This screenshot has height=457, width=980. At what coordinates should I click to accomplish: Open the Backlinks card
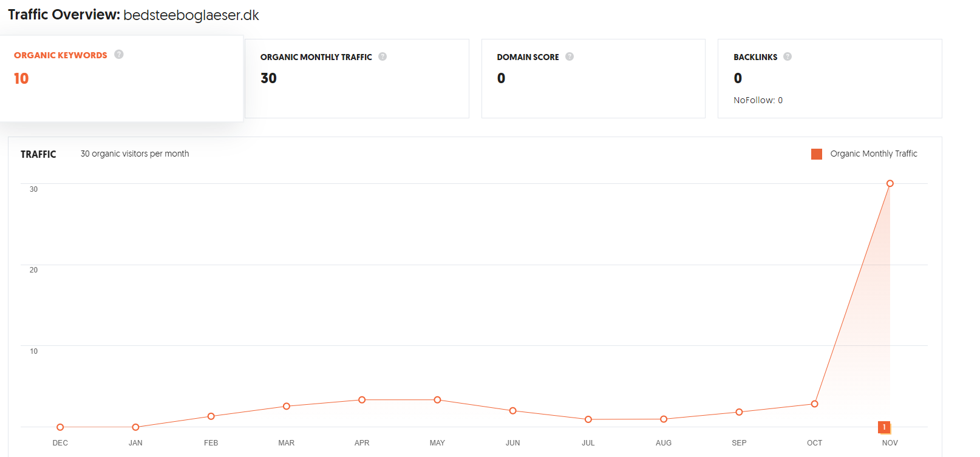tap(829, 79)
